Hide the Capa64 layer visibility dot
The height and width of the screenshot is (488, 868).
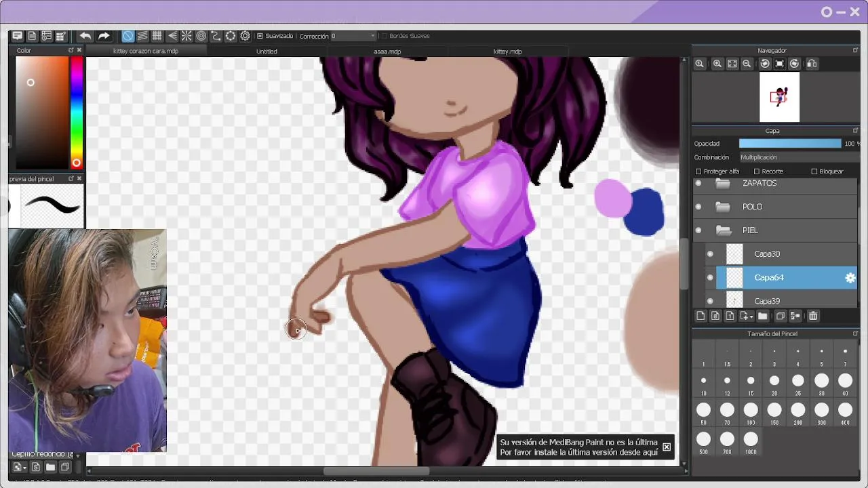click(x=710, y=278)
